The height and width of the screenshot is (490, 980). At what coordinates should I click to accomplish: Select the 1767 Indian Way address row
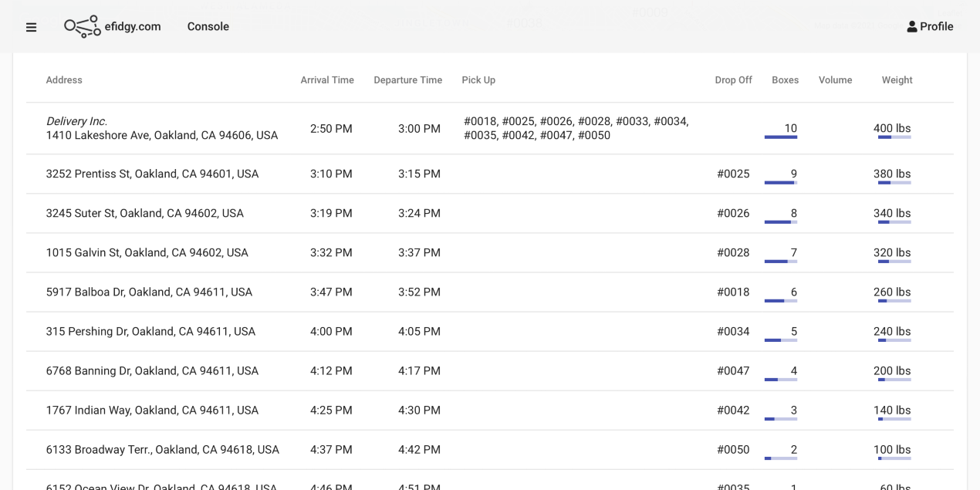(x=152, y=411)
